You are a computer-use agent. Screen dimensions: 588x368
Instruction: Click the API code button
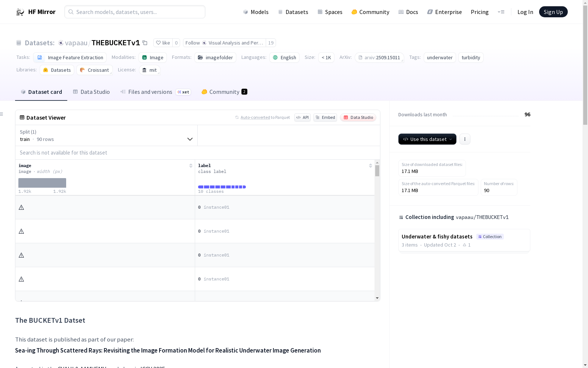click(x=302, y=117)
